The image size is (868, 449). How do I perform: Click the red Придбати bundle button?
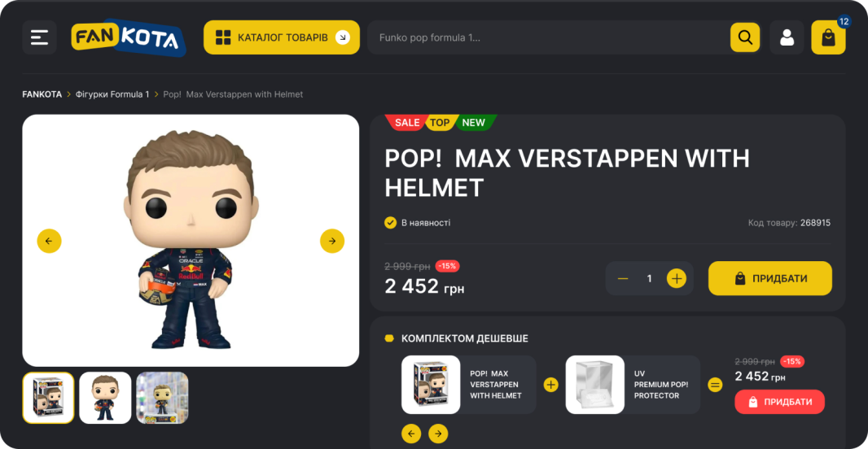coord(779,402)
